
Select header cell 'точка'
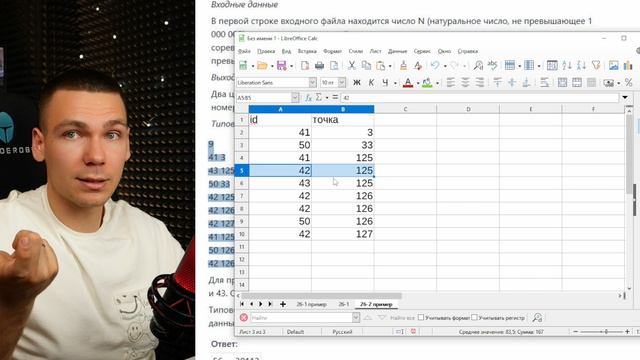point(342,120)
